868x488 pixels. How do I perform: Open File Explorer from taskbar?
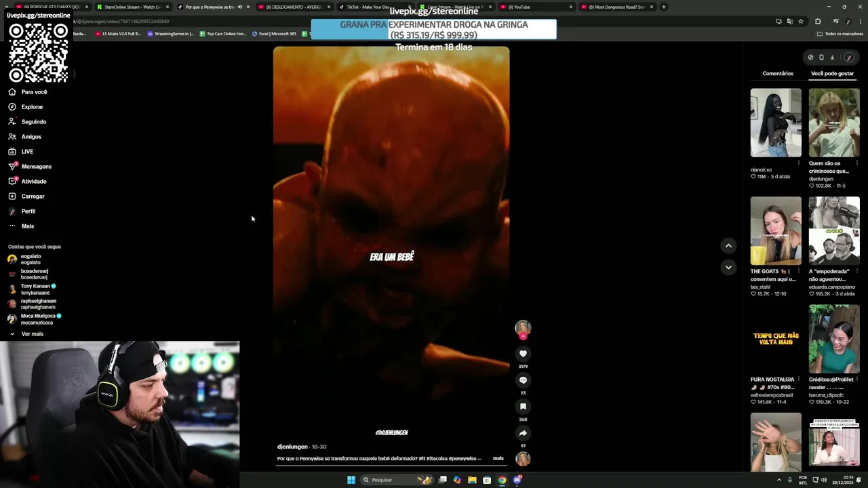pos(472,480)
